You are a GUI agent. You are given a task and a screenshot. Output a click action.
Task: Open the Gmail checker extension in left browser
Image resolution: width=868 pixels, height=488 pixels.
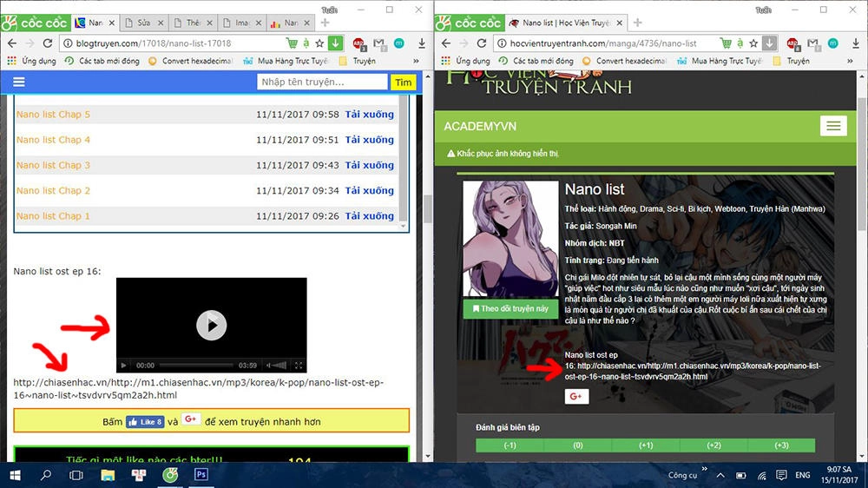pyautogui.click(x=379, y=43)
